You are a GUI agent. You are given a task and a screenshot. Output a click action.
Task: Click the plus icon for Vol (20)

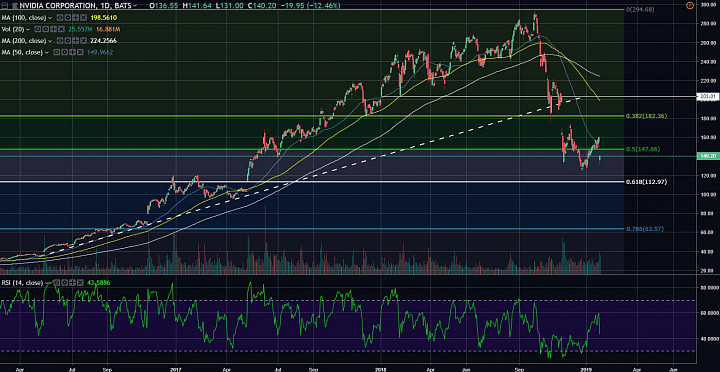(53, 29)
